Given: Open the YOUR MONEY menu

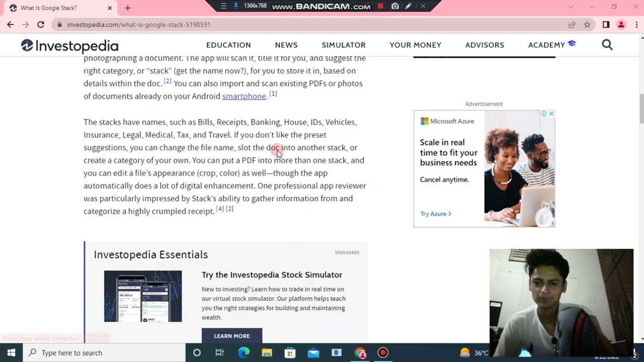Looking at the screenshot, I should 415,45.
